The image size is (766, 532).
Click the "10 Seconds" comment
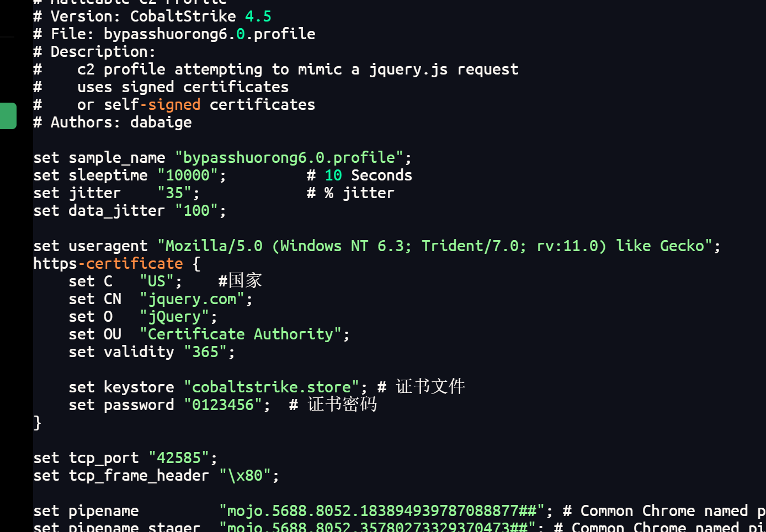(x=368, y=175)
